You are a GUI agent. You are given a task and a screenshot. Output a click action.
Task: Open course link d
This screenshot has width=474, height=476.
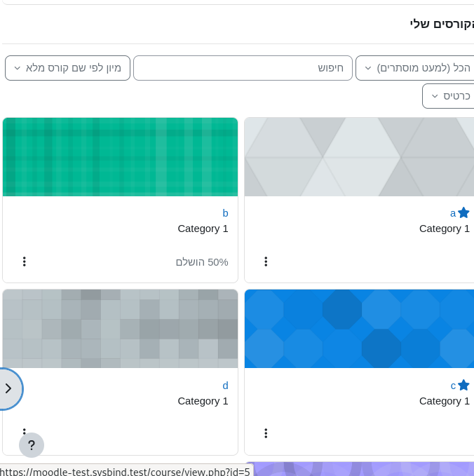(x=225, y=386)
